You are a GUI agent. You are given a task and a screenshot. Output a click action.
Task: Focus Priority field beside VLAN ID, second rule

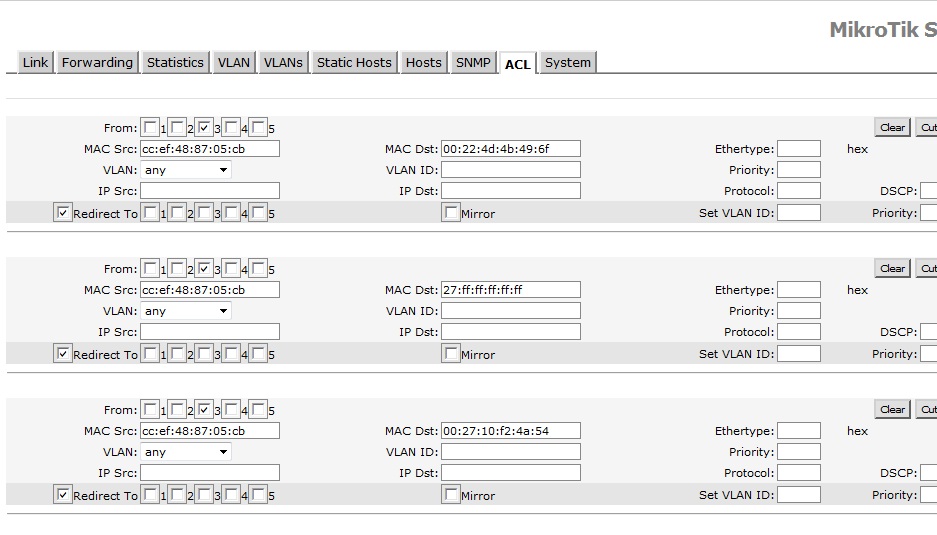pyautogui.click(x=799, y=311)
